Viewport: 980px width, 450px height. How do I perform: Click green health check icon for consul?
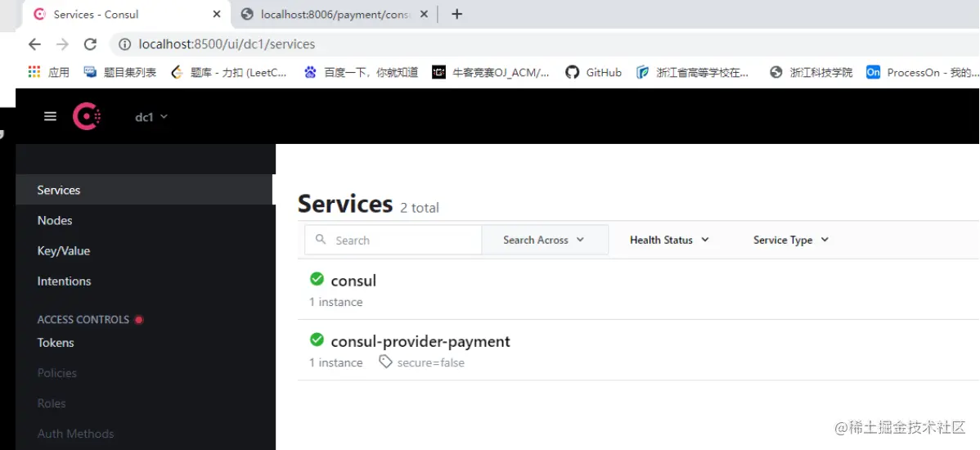317,279
